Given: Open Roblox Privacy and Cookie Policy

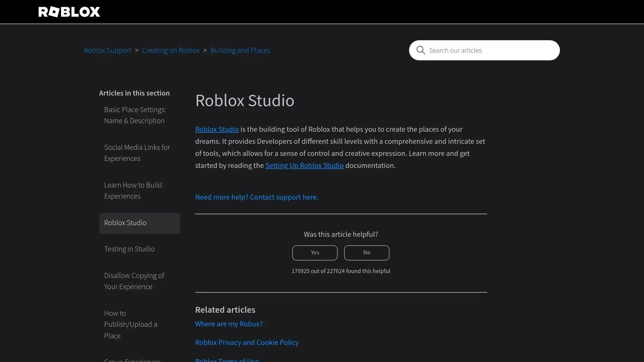Looking at the screenshot, I should pyautogui.click(x=247, y=342).
